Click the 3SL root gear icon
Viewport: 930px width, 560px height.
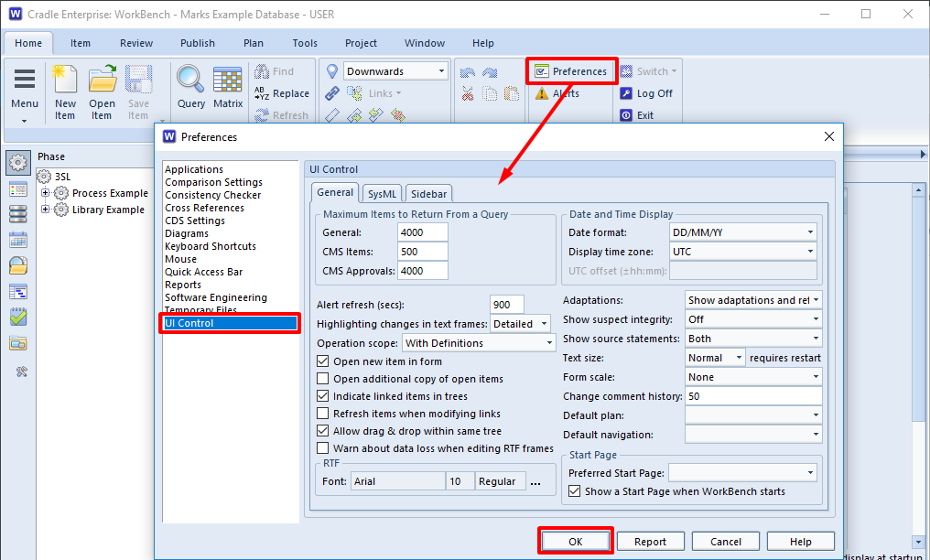point(44,177)
